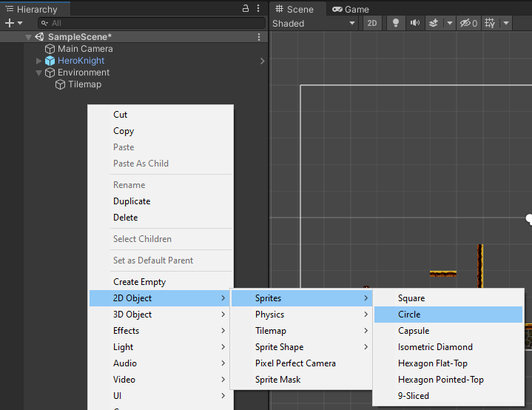The width and height of the screenshot is (532, 410).
Task: Choose Copy from the context menu
Action: pos(161,131)
